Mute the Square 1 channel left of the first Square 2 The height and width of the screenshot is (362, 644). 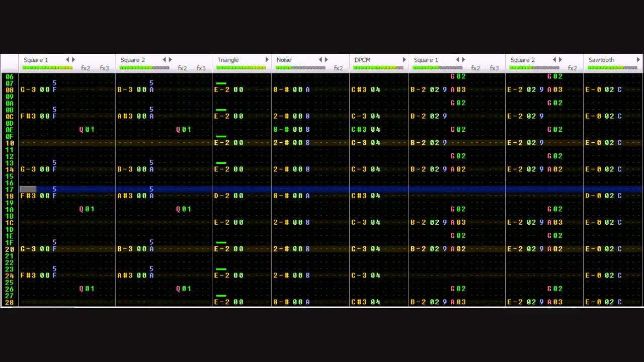coord(36,60)
